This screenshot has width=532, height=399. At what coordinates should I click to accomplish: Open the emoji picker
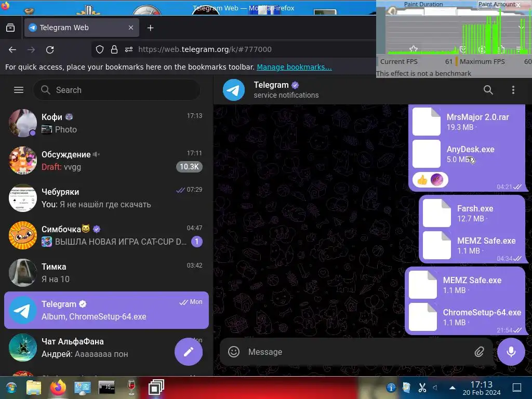tap(234, 352)
